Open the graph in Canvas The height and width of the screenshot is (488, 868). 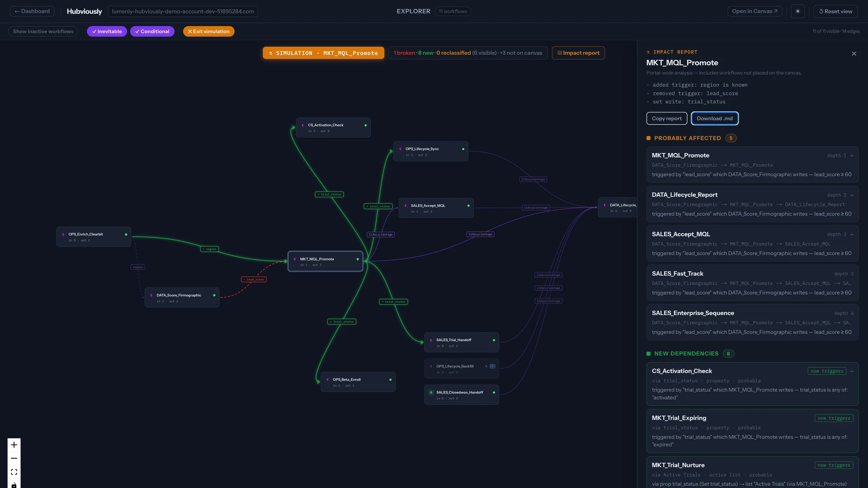[755, 11]
